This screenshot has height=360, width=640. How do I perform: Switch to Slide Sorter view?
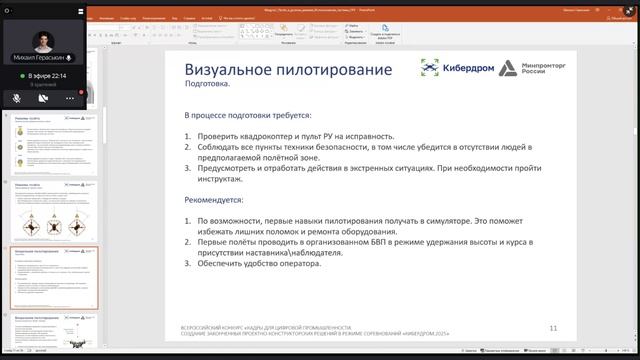[x=564, y=351]
